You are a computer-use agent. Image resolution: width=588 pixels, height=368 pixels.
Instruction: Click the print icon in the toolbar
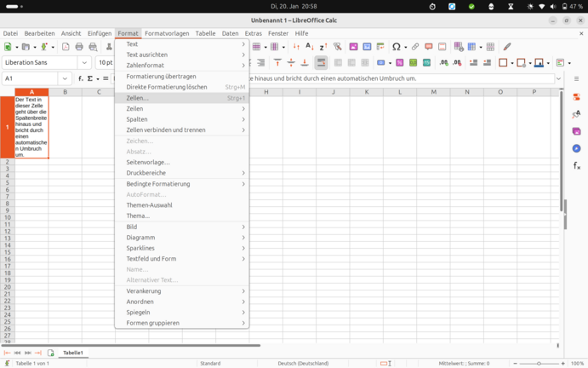click(79, 47)
